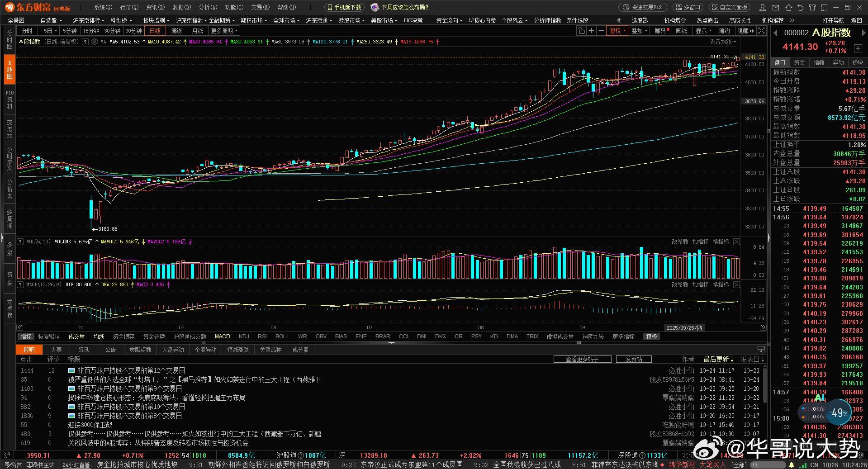Expand the 更多周期 dropdown

(224, 31)
